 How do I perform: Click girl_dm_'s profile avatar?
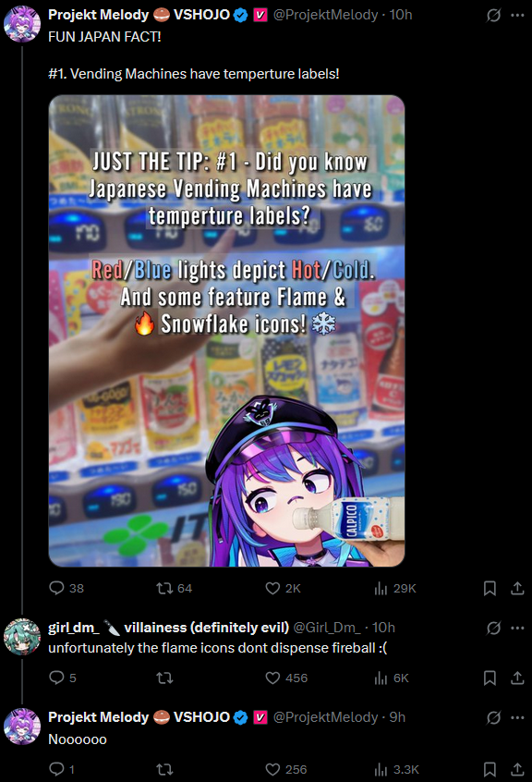pos(22,636)
